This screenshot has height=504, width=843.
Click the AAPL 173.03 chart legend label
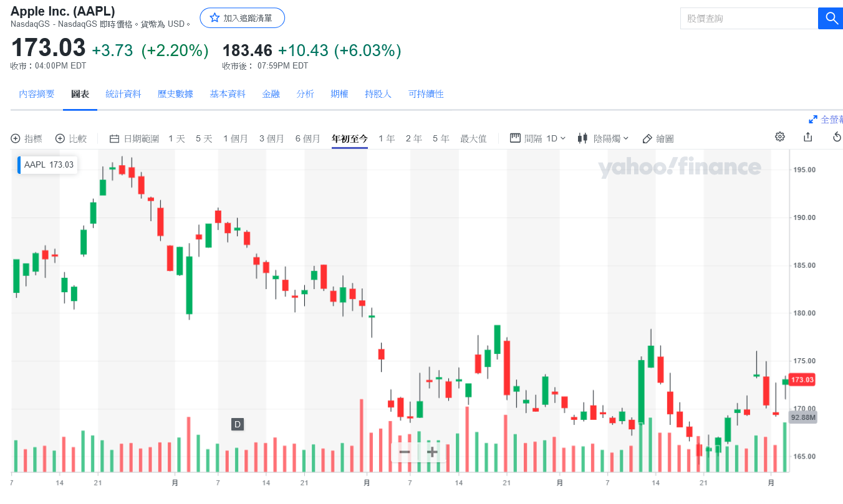(x=47, y=165)
